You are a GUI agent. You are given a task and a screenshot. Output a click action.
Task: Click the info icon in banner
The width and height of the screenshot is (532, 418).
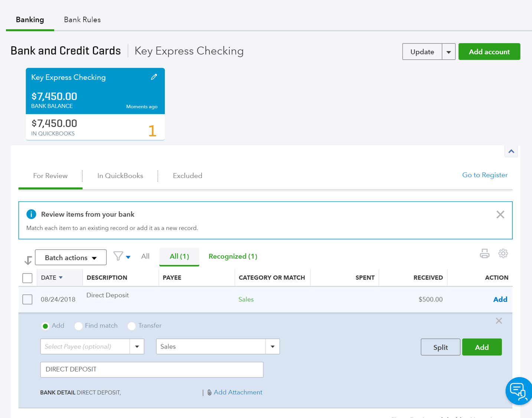point(31,214)
